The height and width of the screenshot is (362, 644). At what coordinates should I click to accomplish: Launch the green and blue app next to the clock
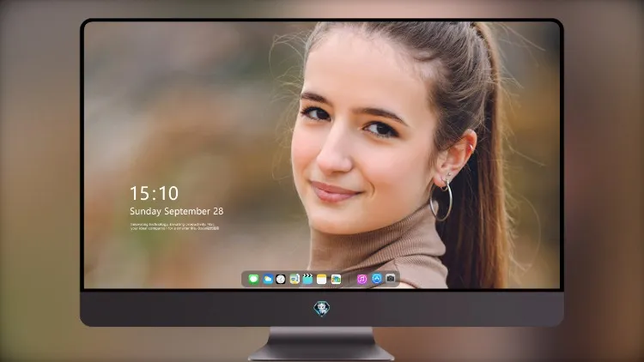(x=295, y=280)
